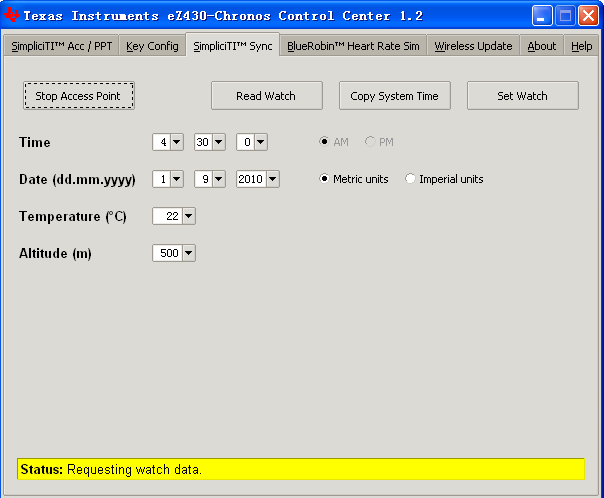Open the Key Config tab
Viewport: 604px width, 498px height.
pos(152,46)
